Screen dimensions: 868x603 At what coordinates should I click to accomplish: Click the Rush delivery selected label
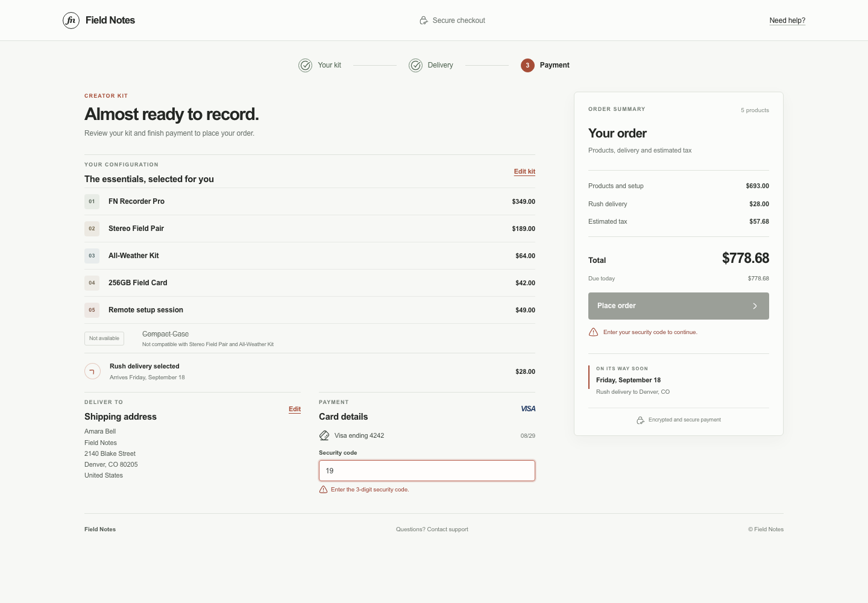tap(145, 366)
